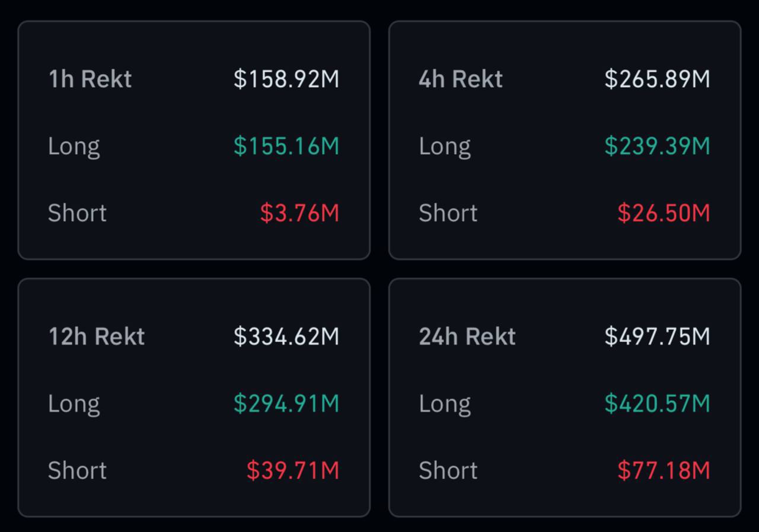Image resolution: width=759 pixels, height=532 pixels.
Task: Click the Long label in 12h card
Action: point(74,403)
